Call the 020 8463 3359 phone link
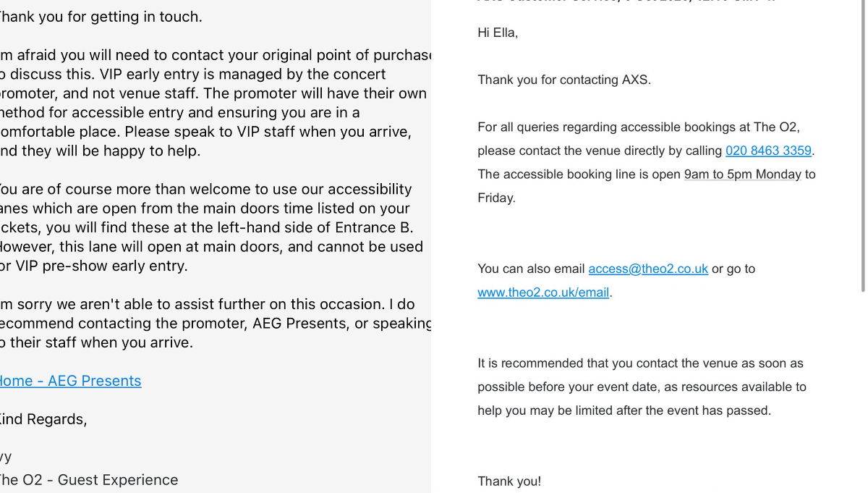The image size is (868, 493). pos(768,151)
